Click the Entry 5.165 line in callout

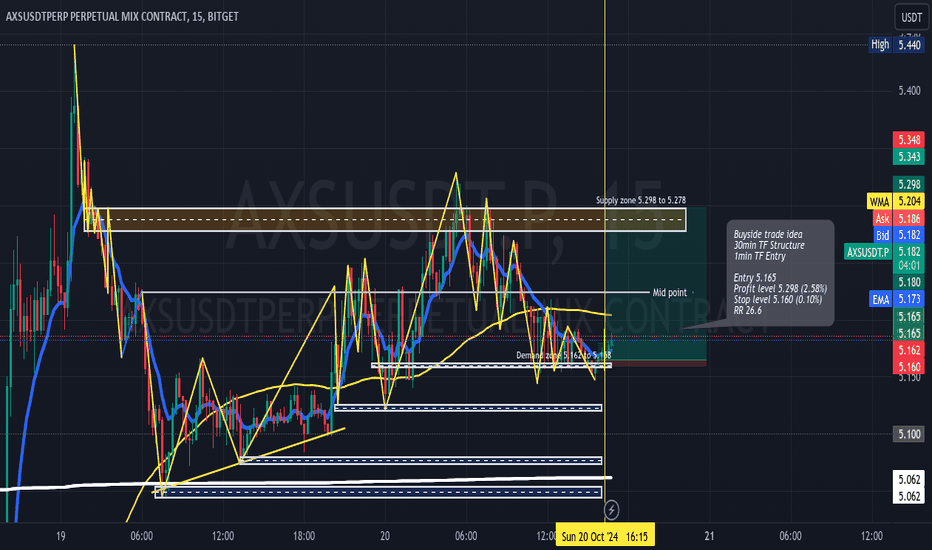[755, 278]
